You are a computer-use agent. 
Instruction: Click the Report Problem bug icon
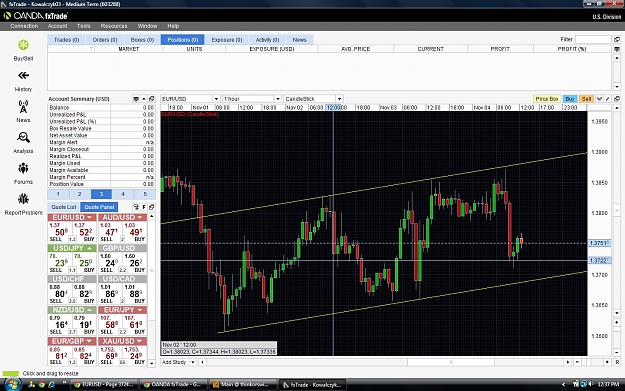tap(23, 199)
